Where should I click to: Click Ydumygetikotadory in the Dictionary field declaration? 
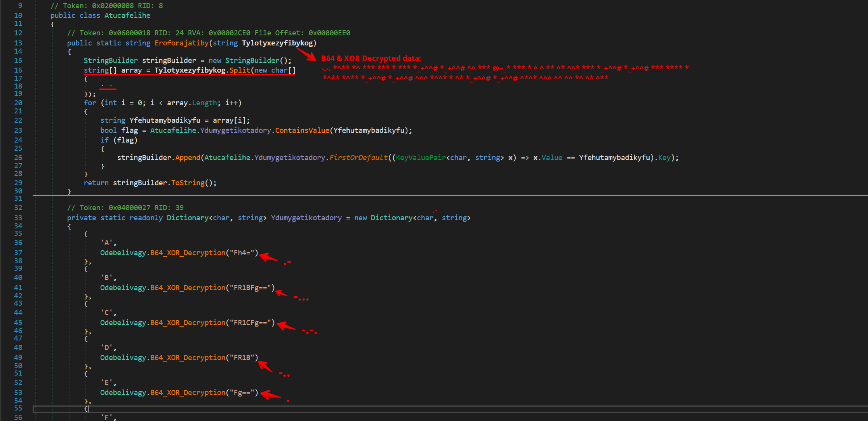pos(306,218)
